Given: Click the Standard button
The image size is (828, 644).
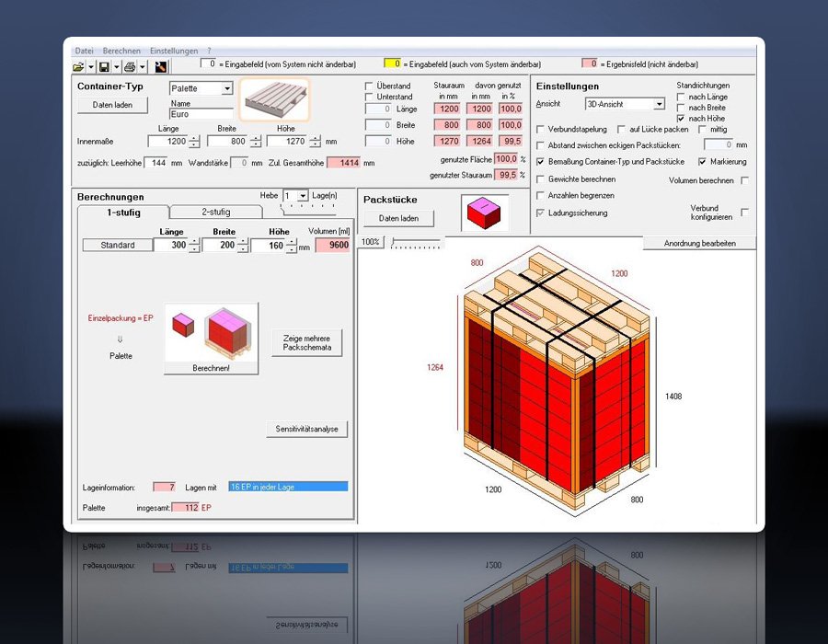Looking at the screenshot, I should [x=118, y=245].
